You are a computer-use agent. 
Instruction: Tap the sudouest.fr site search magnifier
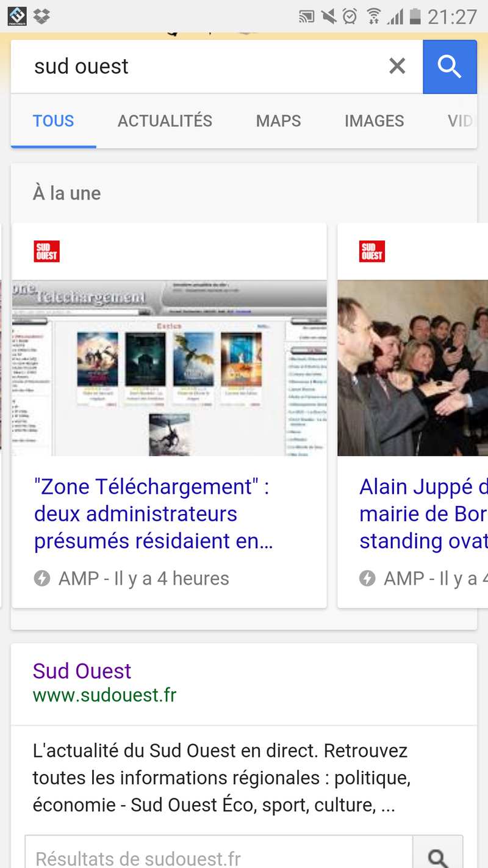[x=438, y=855]
